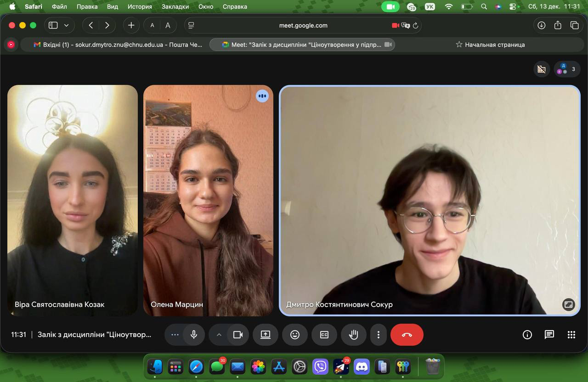Open the emoji reactions picker
Viewport: 588px width, 382px height.
pyautogui.click(x=295, y=335)
